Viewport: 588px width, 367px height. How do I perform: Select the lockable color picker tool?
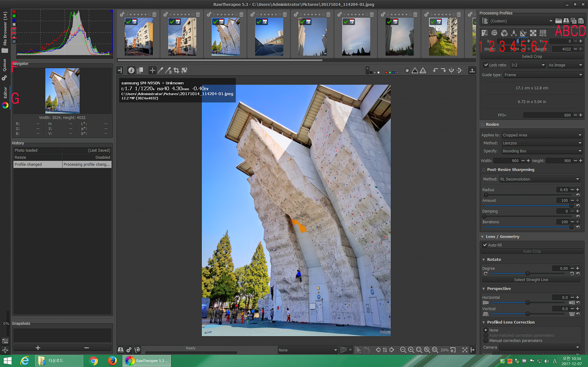coord(168,71)
